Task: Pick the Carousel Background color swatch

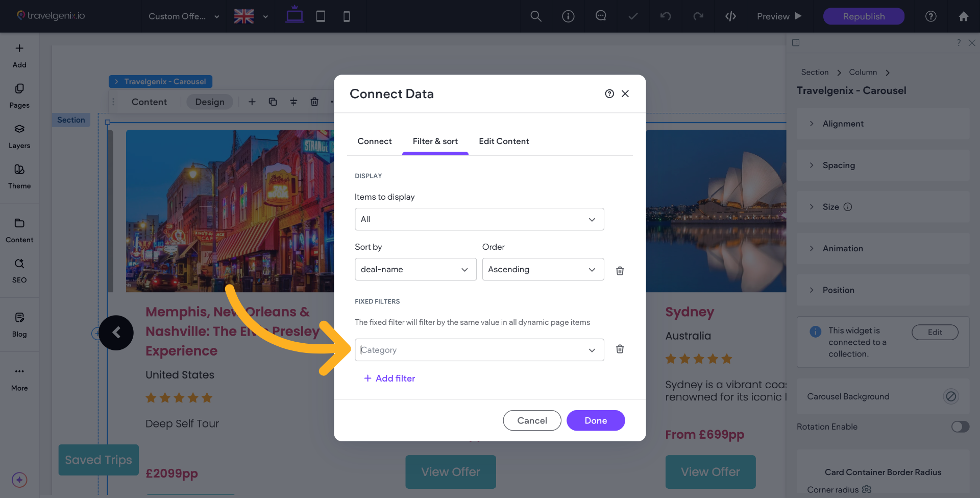Action: click(x=950, y=396)
